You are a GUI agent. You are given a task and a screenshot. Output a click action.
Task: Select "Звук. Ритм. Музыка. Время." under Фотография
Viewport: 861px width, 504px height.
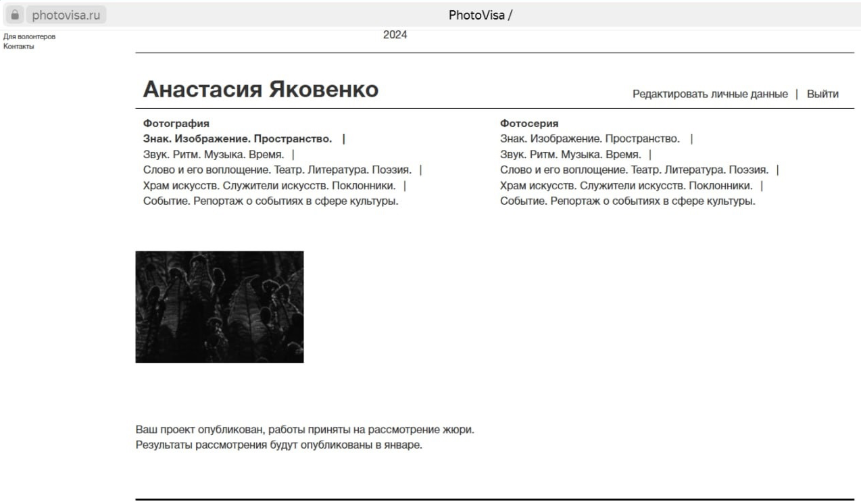[214, 155]
